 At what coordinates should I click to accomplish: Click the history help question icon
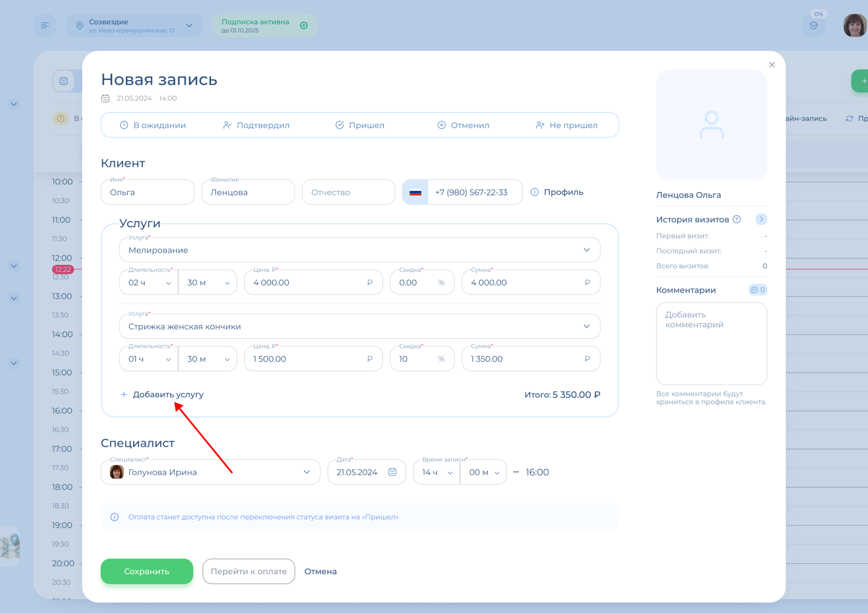pyautogui.click(x=737, y=219)
